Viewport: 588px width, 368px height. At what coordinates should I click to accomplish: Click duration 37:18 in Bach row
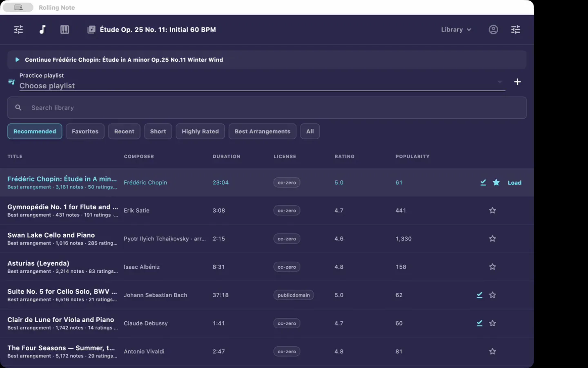coord(220,295)
